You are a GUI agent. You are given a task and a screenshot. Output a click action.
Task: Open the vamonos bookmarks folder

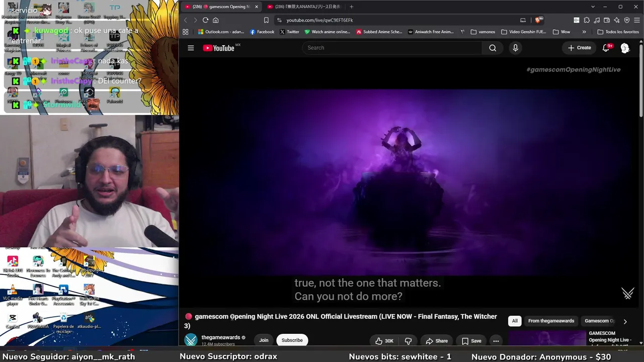point(483,32)
